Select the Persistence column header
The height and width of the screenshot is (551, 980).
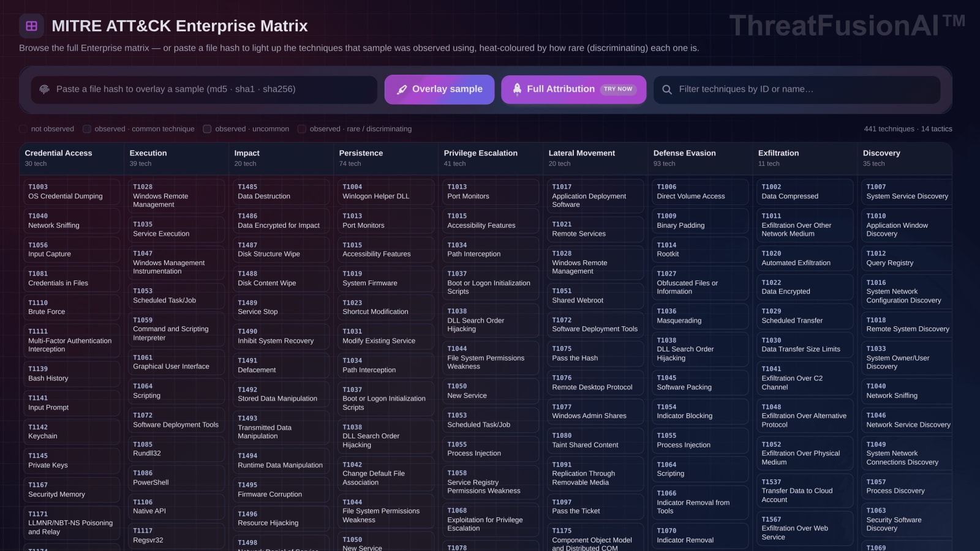point(385,159)
